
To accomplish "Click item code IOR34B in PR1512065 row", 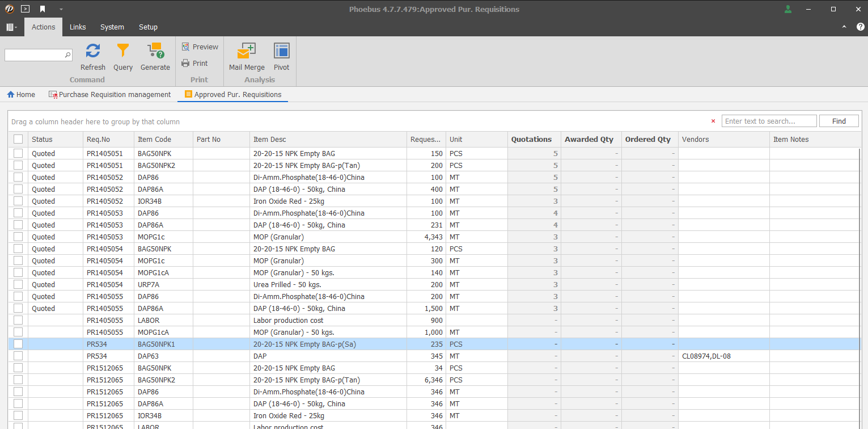I will [163, 415].
